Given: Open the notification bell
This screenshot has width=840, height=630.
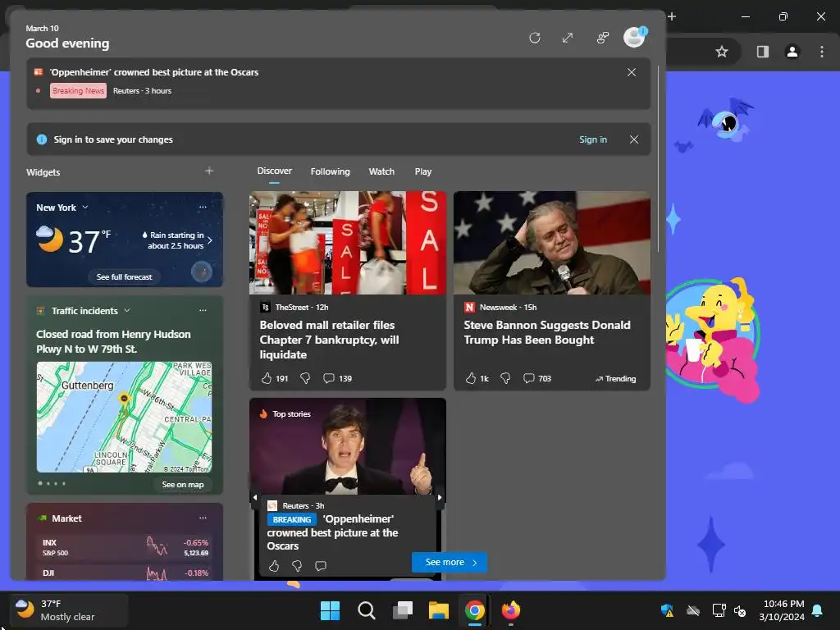Looking at the screenshot, I should click(818, 610).
